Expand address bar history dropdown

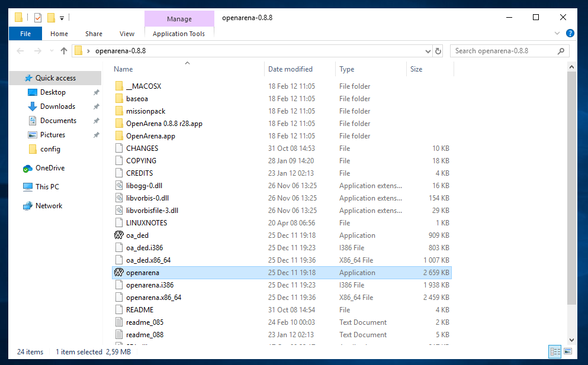point(428,51)
